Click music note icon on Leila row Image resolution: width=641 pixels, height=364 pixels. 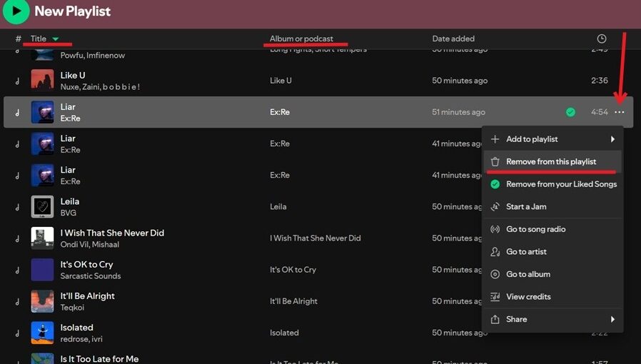18,207
